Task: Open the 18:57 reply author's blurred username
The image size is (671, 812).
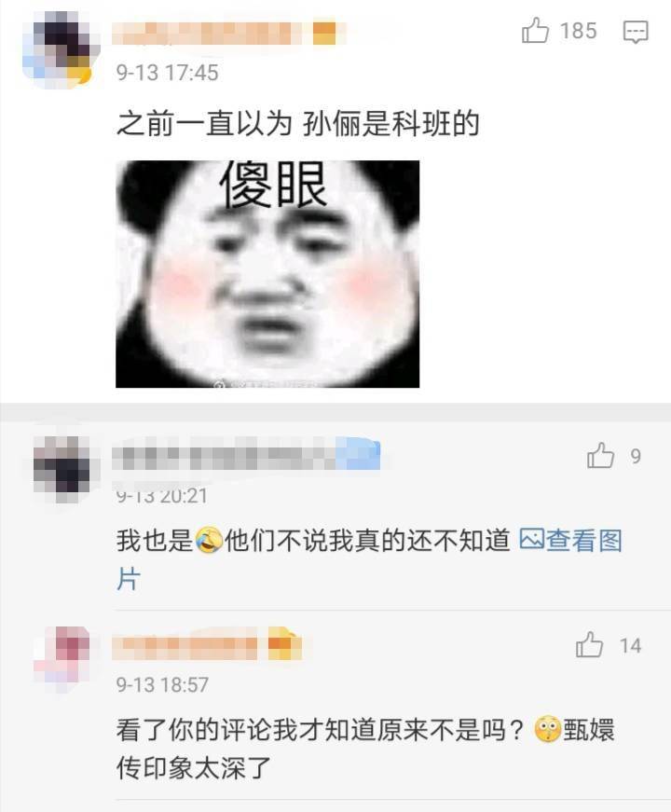Action: (x=185, y=646)
